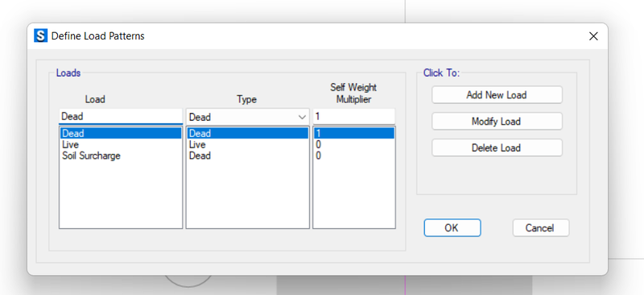Click Delete Load button
This screenshot has width=644, height=295.
click(x=497, y=147)
